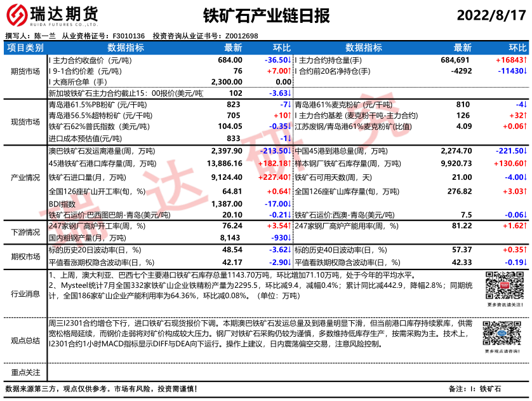Screen dimensions: 532x401
Task: Click the 重点关注 section label
Action: click(x=25, y=372)
